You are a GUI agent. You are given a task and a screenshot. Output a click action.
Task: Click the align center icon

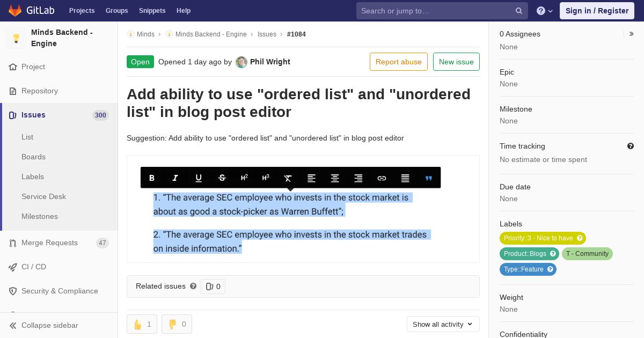click(335, 178)
